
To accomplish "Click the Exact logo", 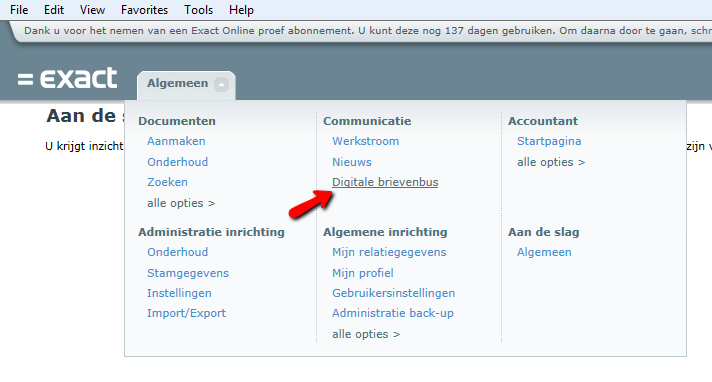I will point(67,78).
